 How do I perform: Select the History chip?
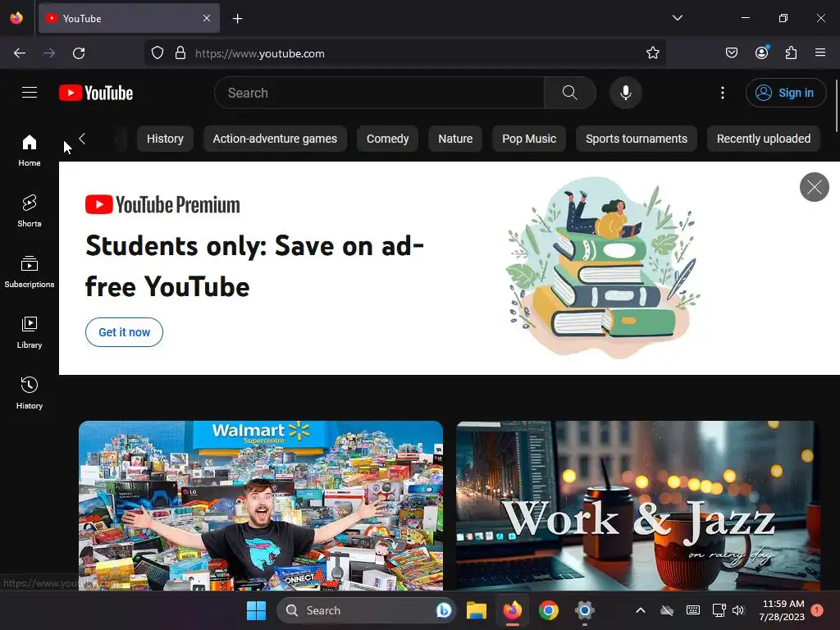tap(165, 139)
